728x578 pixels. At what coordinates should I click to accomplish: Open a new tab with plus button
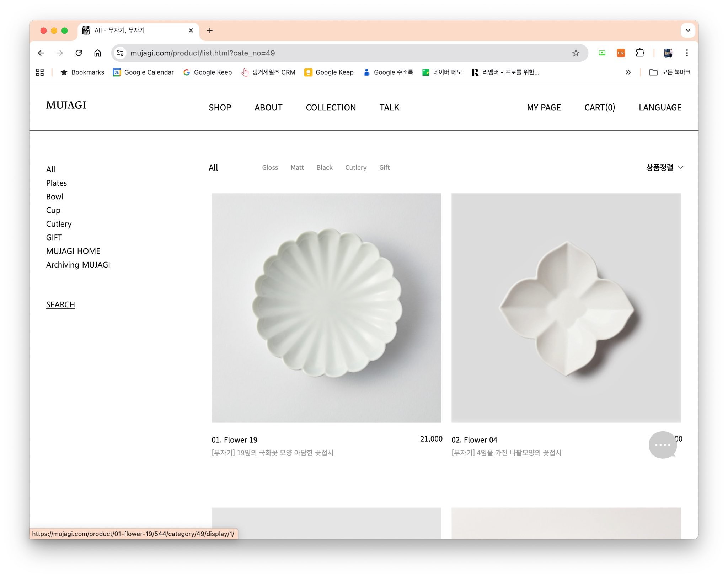click(x=210, y=31)
